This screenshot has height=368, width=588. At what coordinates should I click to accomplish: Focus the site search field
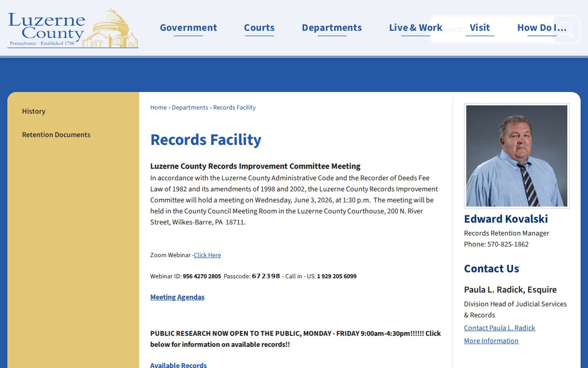(x=492, y=29)
